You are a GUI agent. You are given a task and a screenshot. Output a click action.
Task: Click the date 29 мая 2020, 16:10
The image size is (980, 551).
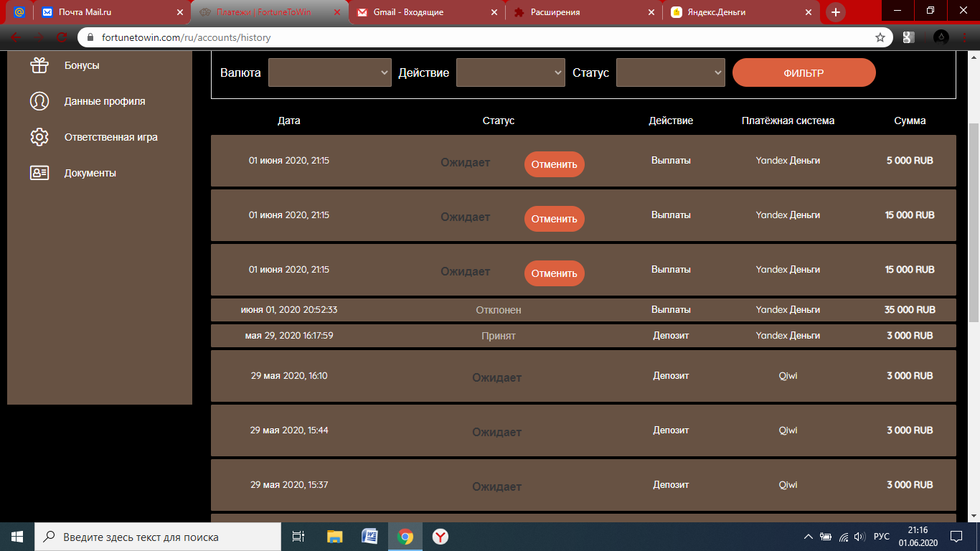[289, 376]
